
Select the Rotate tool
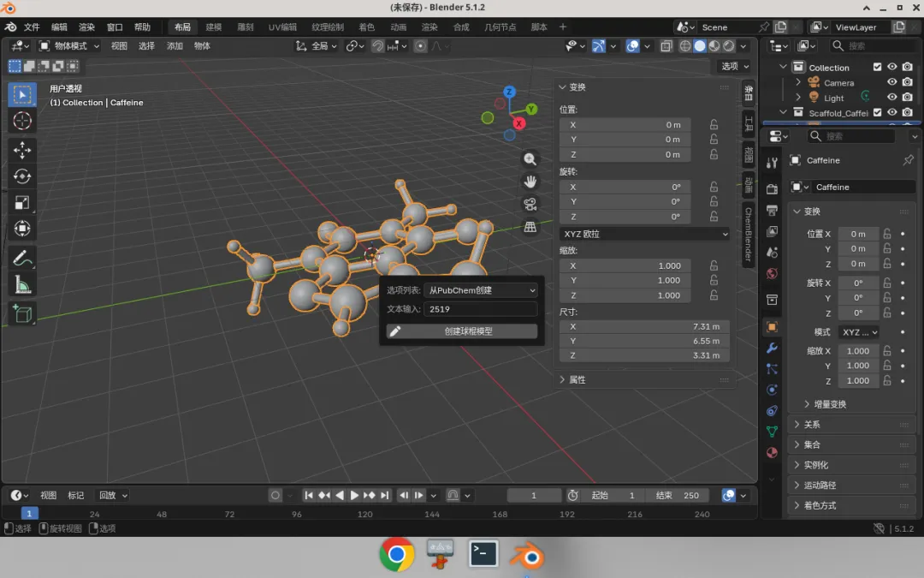tap(22, 176)
